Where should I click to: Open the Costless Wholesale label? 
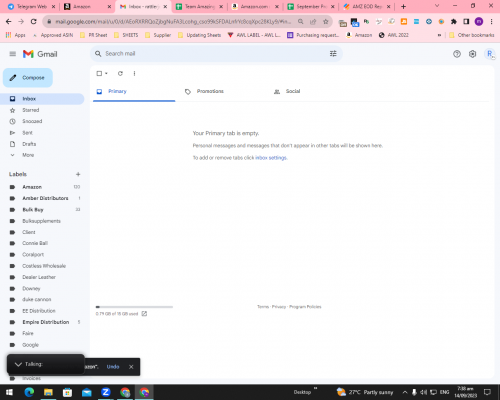pyautogui.click(x=44, y=266)
